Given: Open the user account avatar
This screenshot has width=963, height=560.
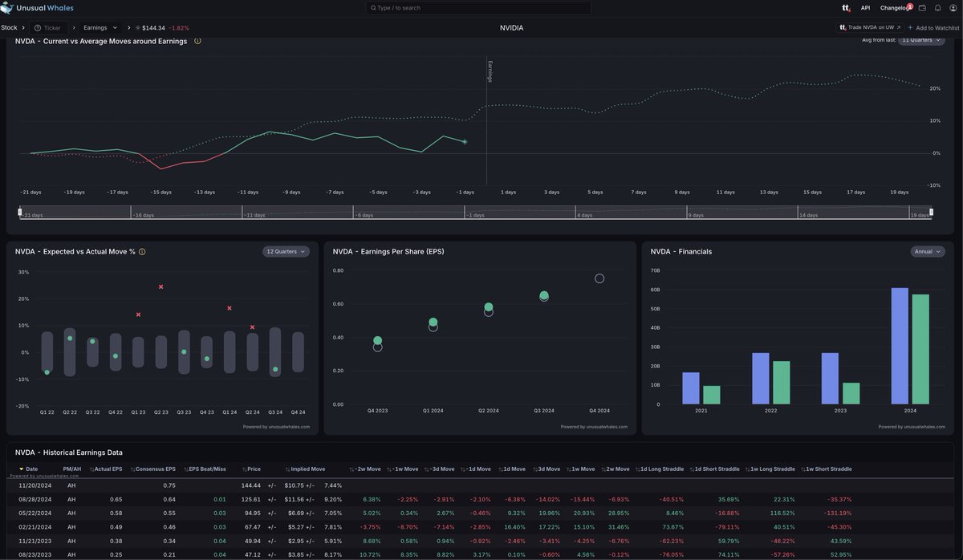Looking at the screenshot, I should pos(952,8).
